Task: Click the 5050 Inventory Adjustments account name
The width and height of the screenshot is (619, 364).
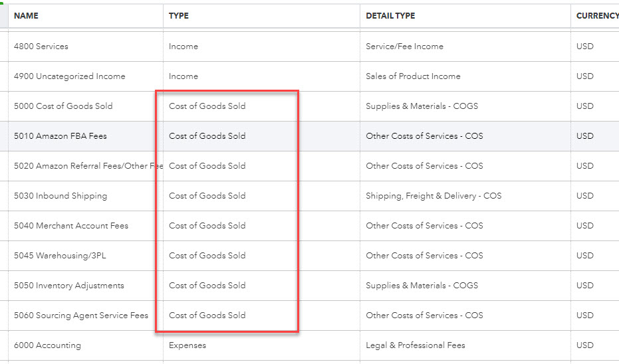Action: [x=69, y=286]
